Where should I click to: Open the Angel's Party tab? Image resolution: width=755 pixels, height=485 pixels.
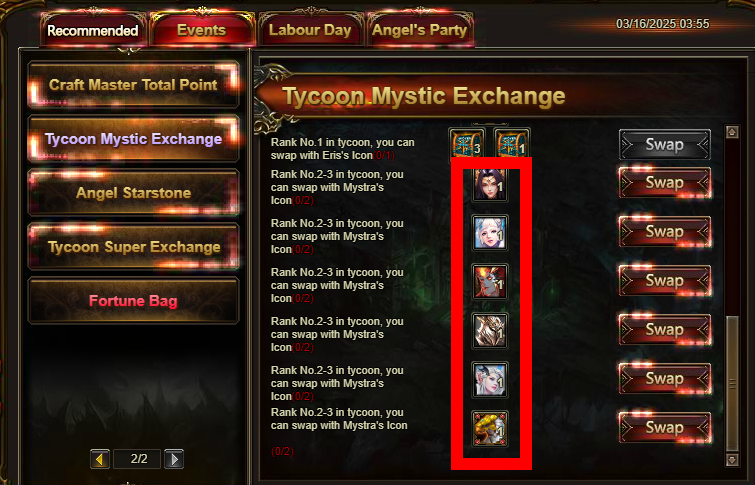[419, 30]
